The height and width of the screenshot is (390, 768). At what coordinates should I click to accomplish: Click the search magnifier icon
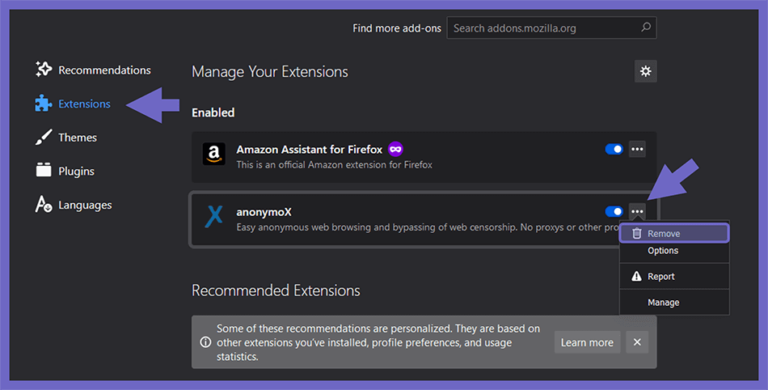click(x=646, y=27)
